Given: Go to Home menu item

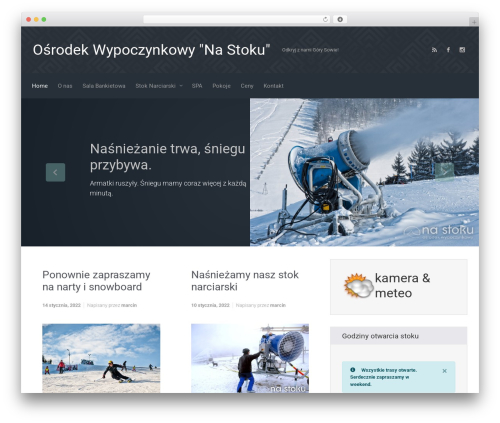Looking at the screenshot, I should pyautogui.click(x=40, y=86).
